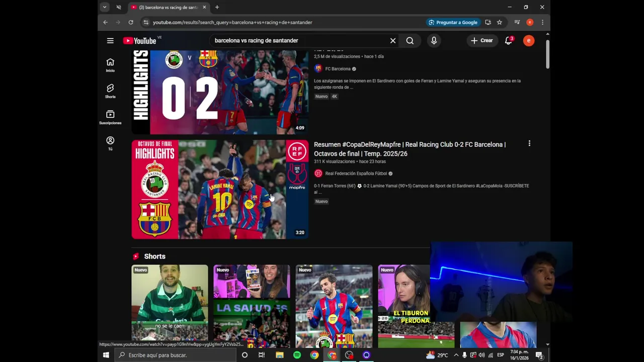Click the description mentioning Ferran and Lamine Yamal

(x=417, y=84)
